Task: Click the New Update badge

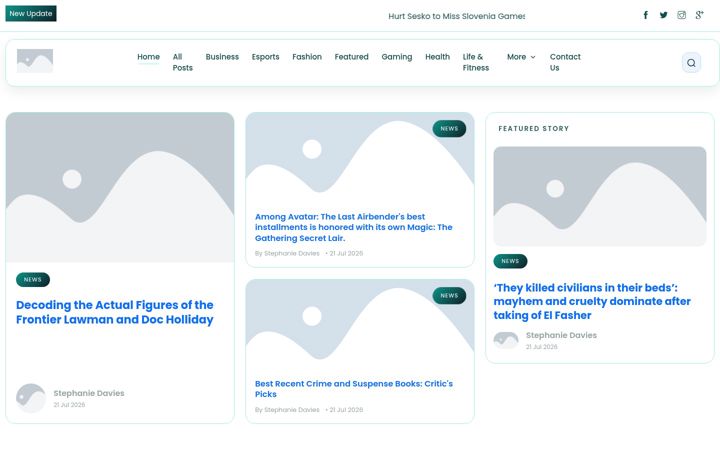Action: click(31, 13)
